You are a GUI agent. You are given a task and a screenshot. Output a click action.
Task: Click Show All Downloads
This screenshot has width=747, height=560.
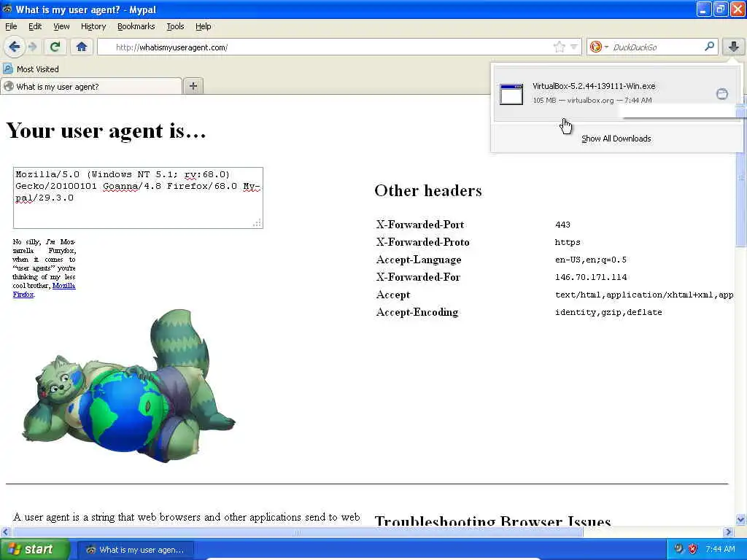[x=616, y=139]
